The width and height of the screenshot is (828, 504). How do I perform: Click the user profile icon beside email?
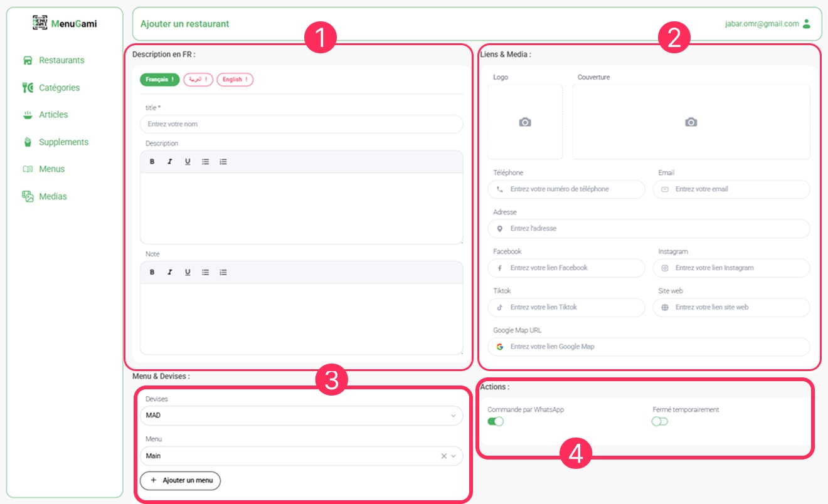click(x=807, y=24)
